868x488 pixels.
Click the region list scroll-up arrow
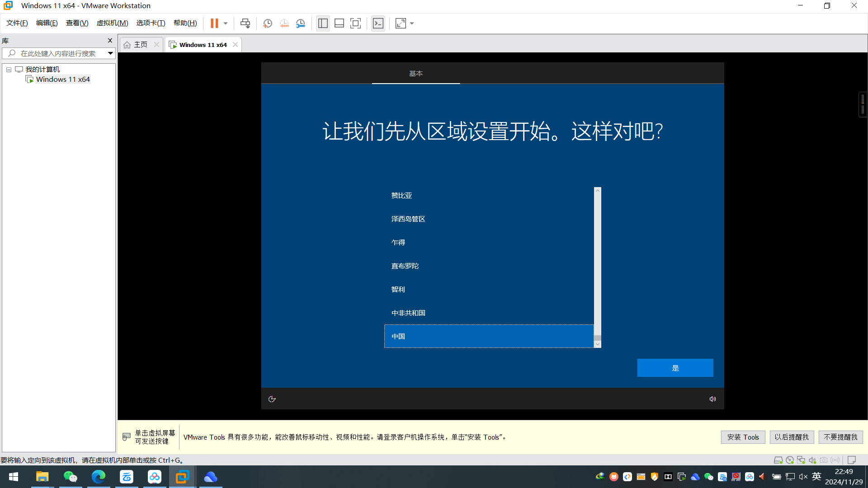coord(598,191)
